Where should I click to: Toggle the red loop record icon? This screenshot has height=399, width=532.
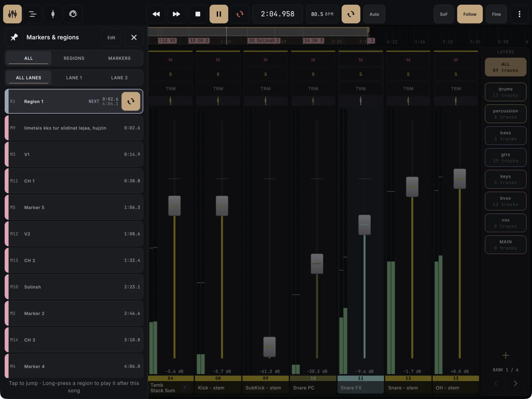(240, 14)
